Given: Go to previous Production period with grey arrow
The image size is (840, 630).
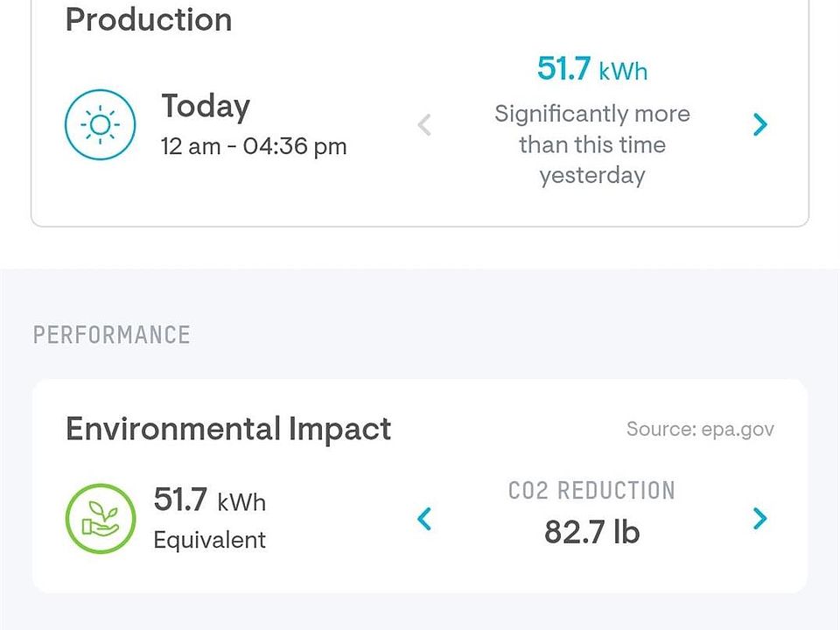Looking at the screenshot, I should [424, 125].
